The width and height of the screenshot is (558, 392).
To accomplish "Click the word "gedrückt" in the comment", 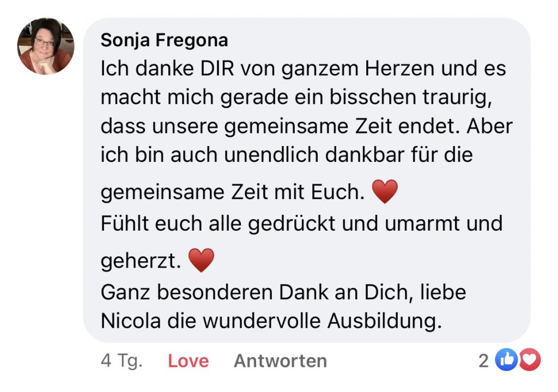I will click(299, 224).
